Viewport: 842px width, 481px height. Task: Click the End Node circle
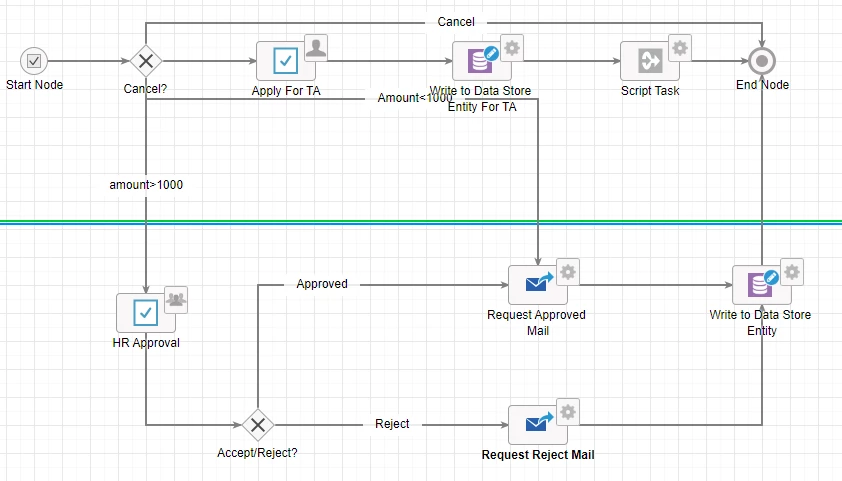761,61
